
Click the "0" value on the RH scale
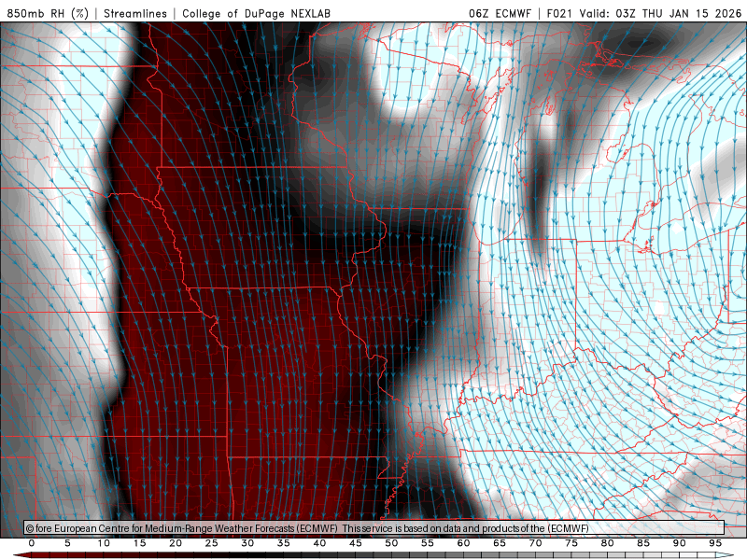click(32, 543)
